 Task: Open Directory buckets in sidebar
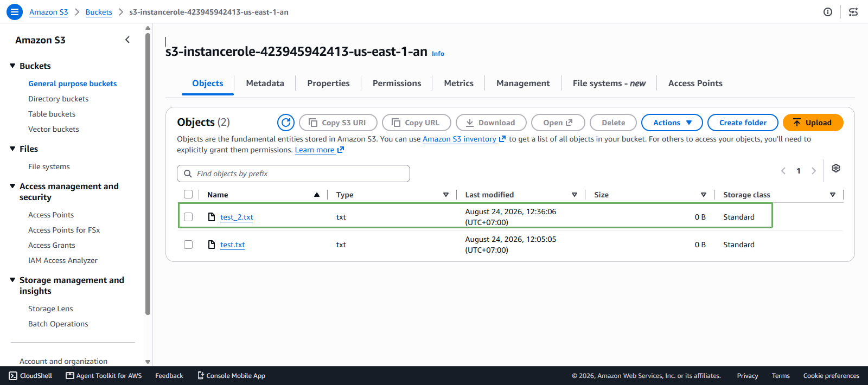(x=58, y=99)
